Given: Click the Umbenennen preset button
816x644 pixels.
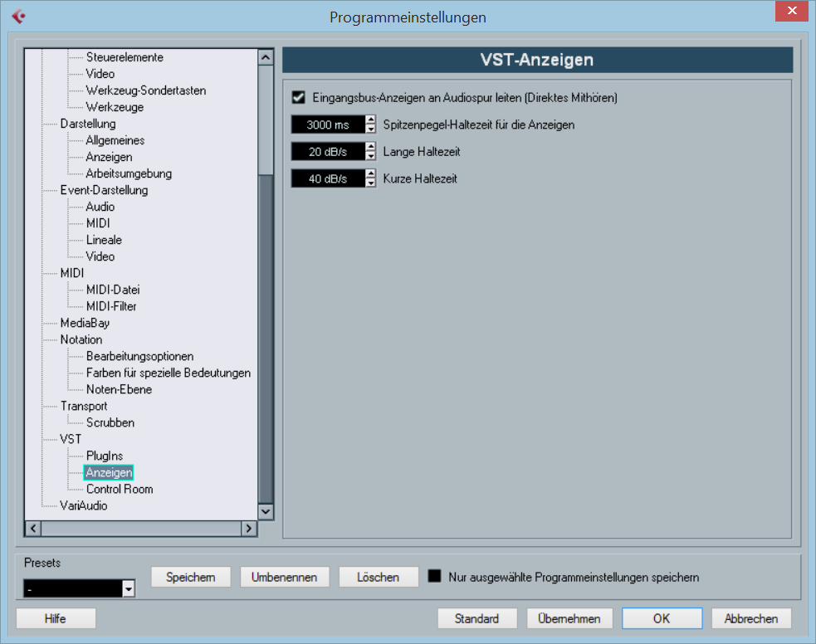Looking at the screenshot, I should (285, 577).
